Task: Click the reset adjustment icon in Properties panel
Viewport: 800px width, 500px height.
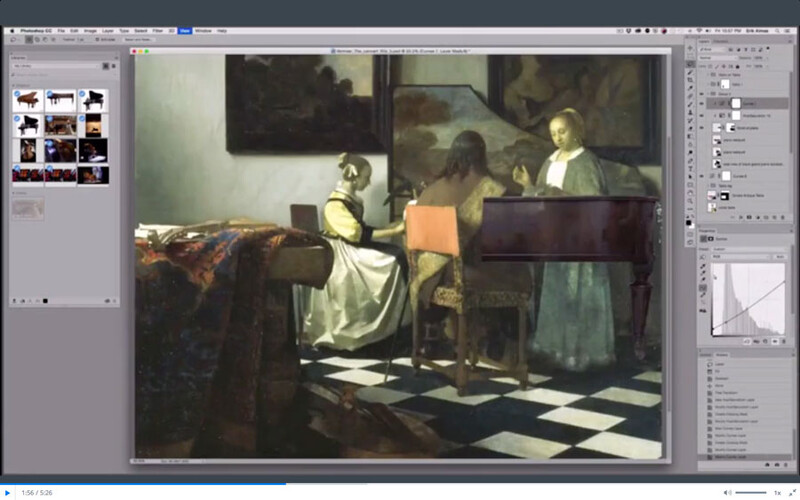Action: tap(765, 341)
